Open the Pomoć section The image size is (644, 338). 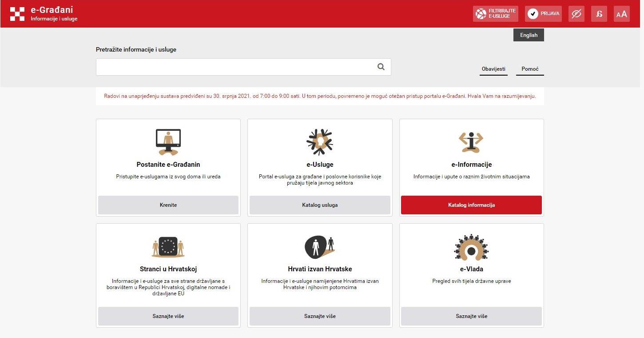click(530, 69)
